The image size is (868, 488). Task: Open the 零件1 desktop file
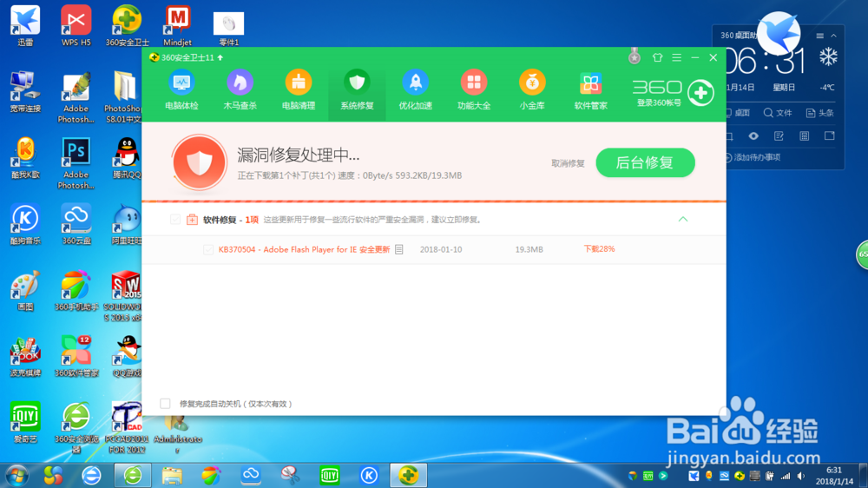point(228,29)
